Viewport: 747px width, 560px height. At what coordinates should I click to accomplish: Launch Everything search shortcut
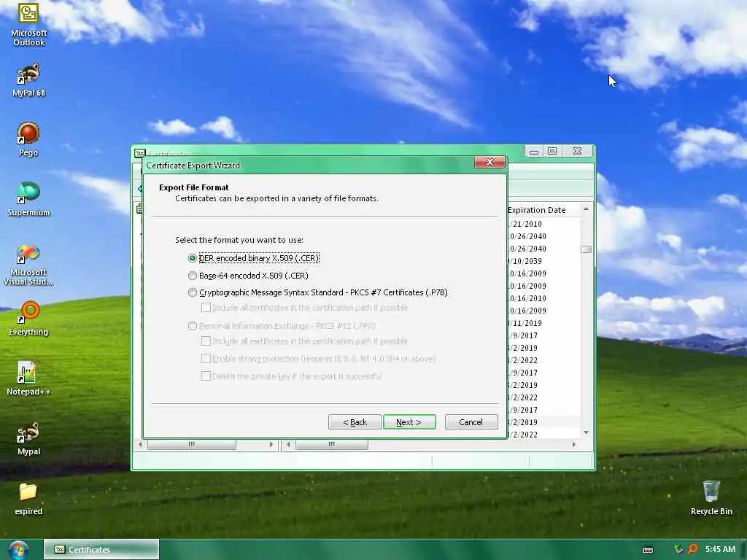pyautogui.click(x=28, y=318)
